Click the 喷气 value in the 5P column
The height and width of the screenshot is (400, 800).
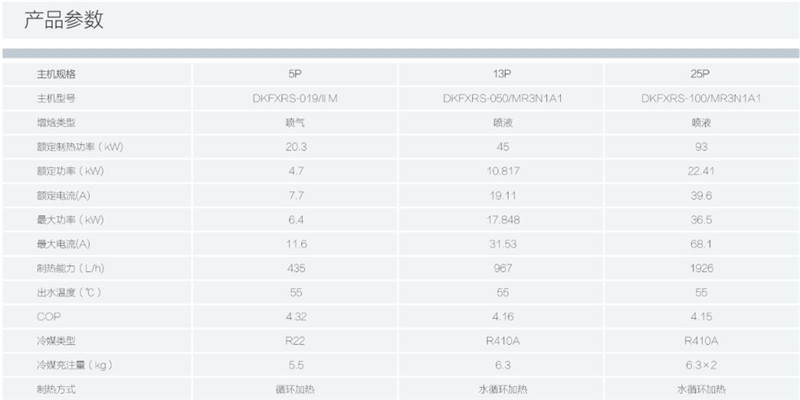[297, 122]
